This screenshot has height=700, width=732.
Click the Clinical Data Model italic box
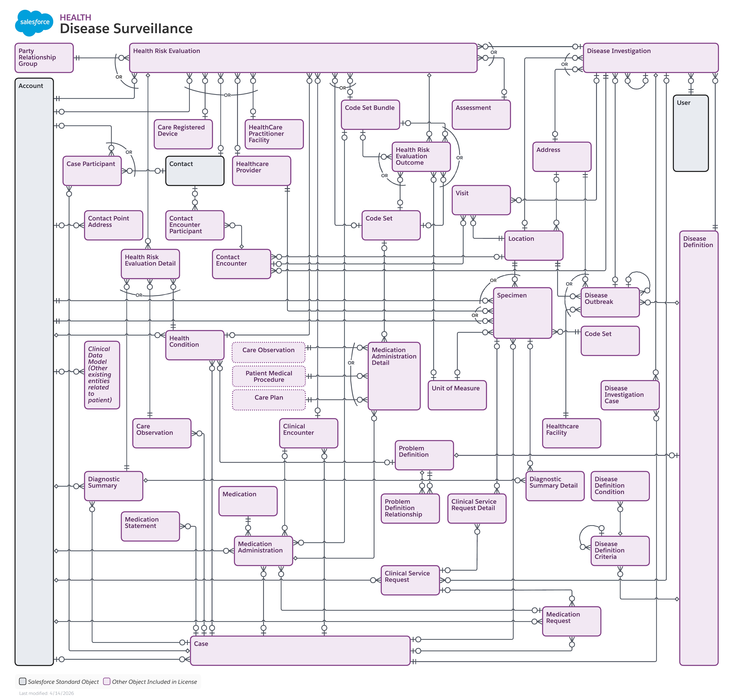[102, 375]
